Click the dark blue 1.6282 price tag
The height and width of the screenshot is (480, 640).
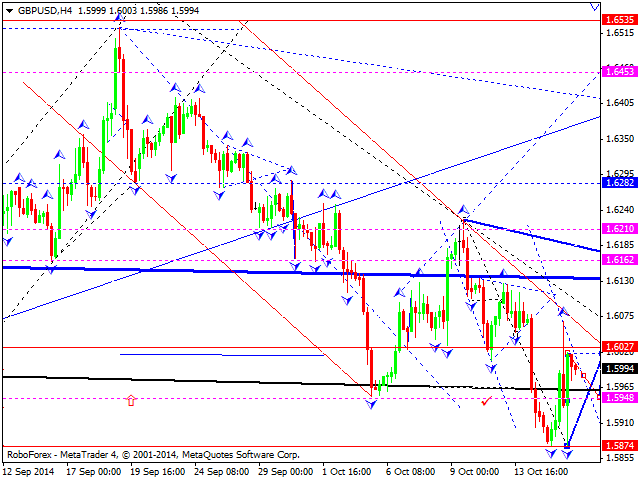point(617,183)
